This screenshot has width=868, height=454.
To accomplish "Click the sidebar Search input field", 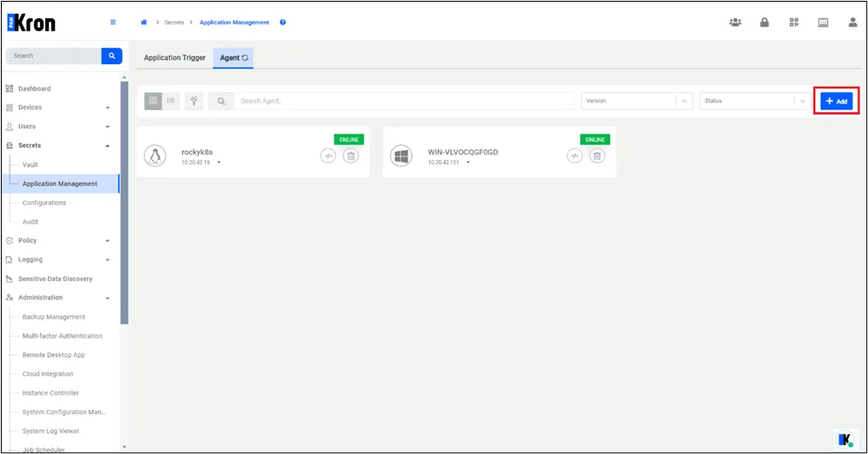I will (54, 56).
